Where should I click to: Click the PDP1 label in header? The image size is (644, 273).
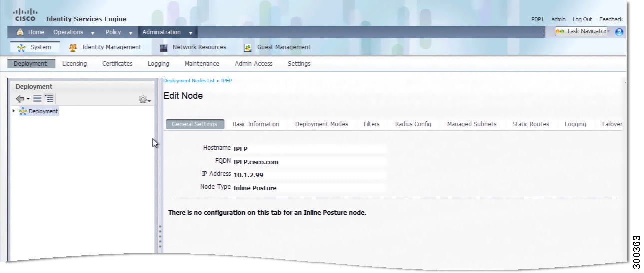pos(538,19)
